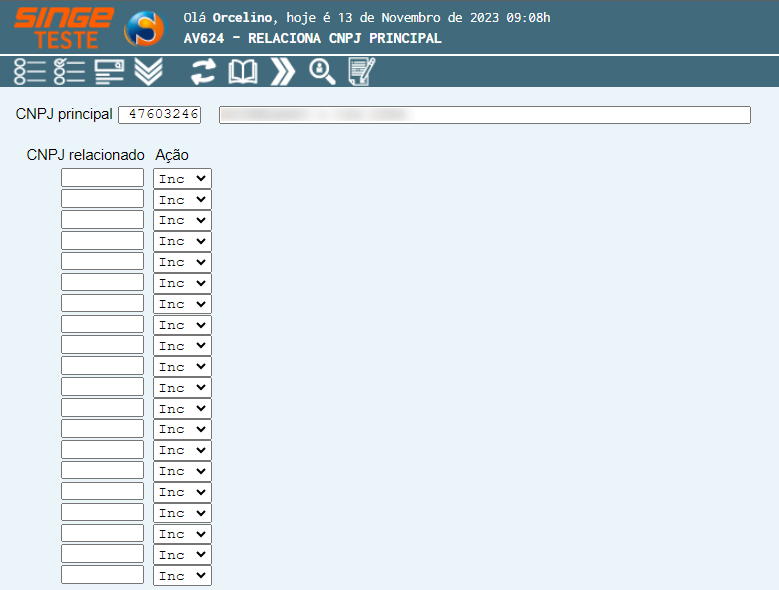
Task: Click the wide company name field
Action: pyautogui.click(x=484, y=115)
